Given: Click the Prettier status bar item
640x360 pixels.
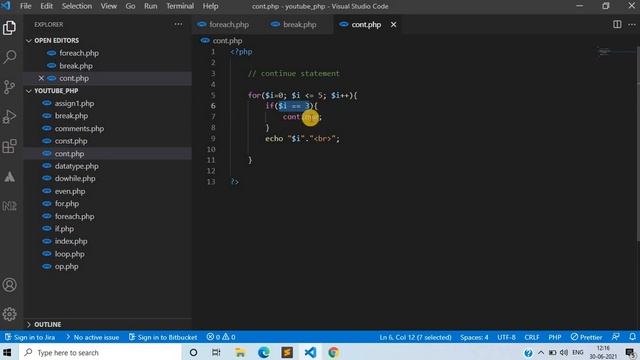Looking at the screenshot, I should [x=586, y=337].
